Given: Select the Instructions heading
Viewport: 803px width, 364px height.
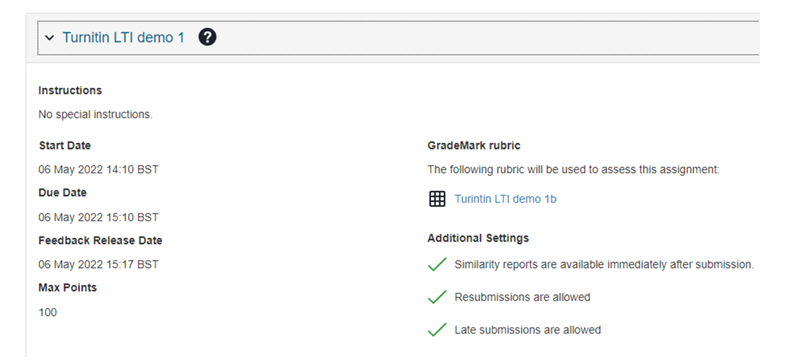Looking at the screenshot, I should pyautogui.click(x=70, y=91).
